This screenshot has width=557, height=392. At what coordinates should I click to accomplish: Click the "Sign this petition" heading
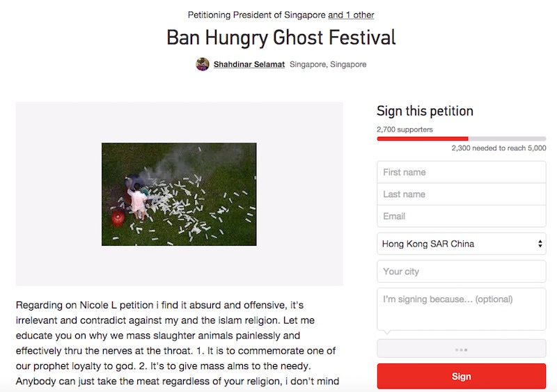(425, 111)
